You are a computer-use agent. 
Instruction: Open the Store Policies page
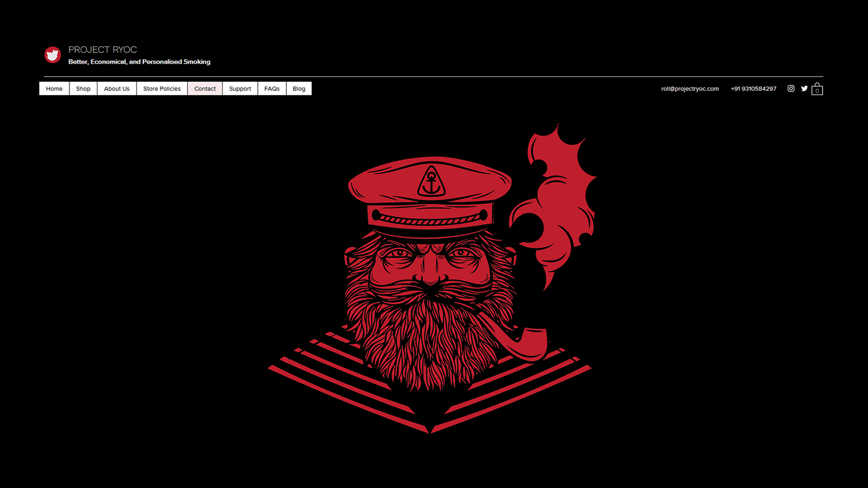(x=162, y=89)
